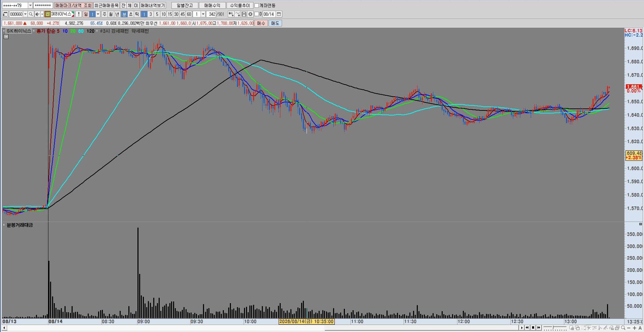Click the 잔 button
This screenshot has width=644, height=332.
pos(123,5)
